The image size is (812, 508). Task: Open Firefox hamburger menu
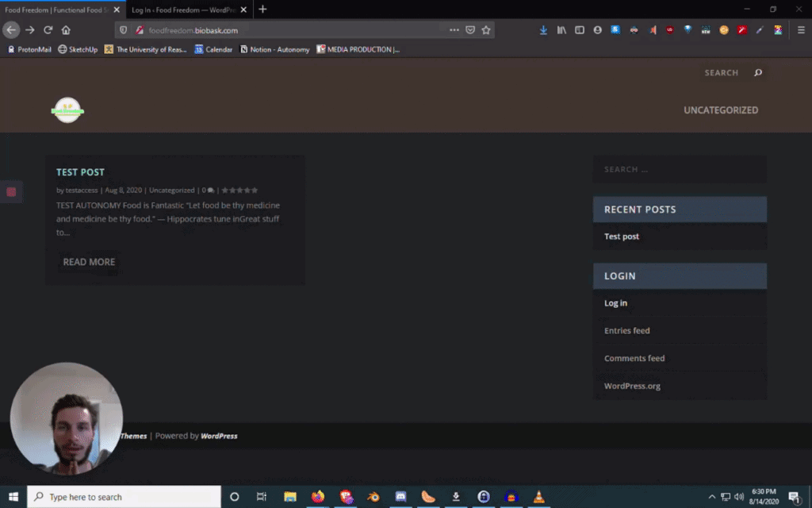coord(801,30)
